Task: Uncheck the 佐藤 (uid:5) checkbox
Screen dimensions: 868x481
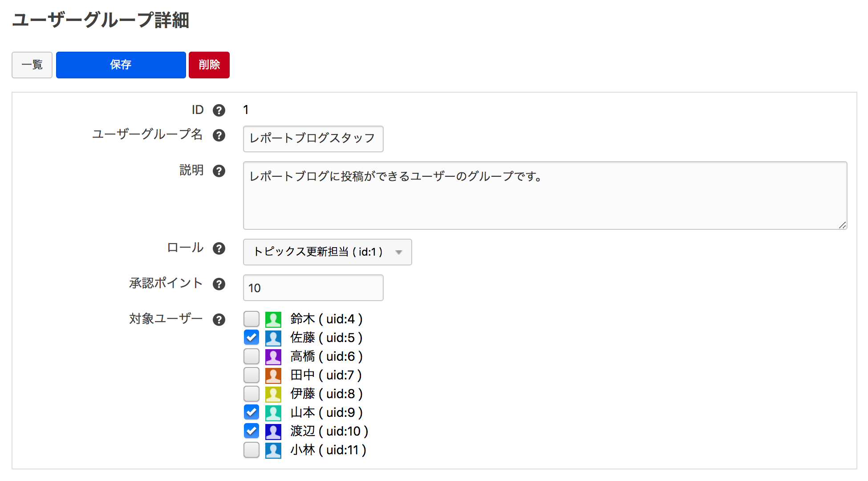Action: point(251,338)
